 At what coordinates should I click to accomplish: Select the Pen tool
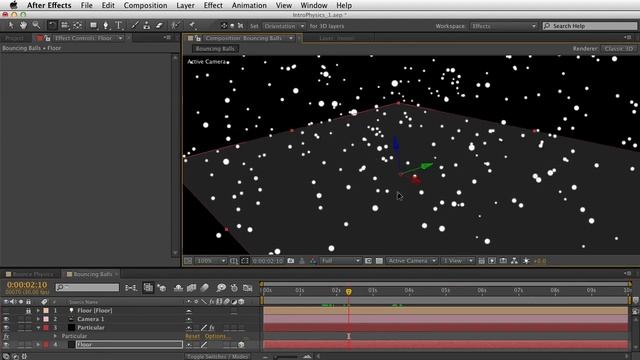[106, 25]
